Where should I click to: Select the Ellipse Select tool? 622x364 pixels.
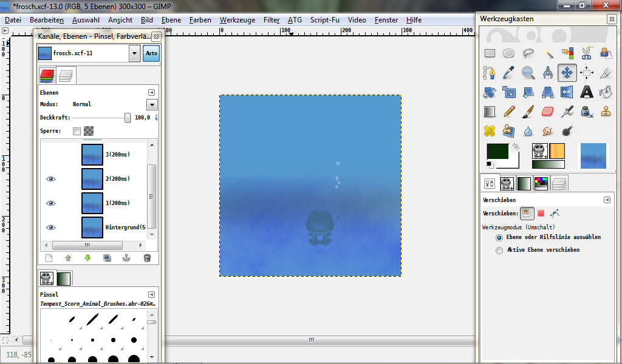(x=509, y=53)
